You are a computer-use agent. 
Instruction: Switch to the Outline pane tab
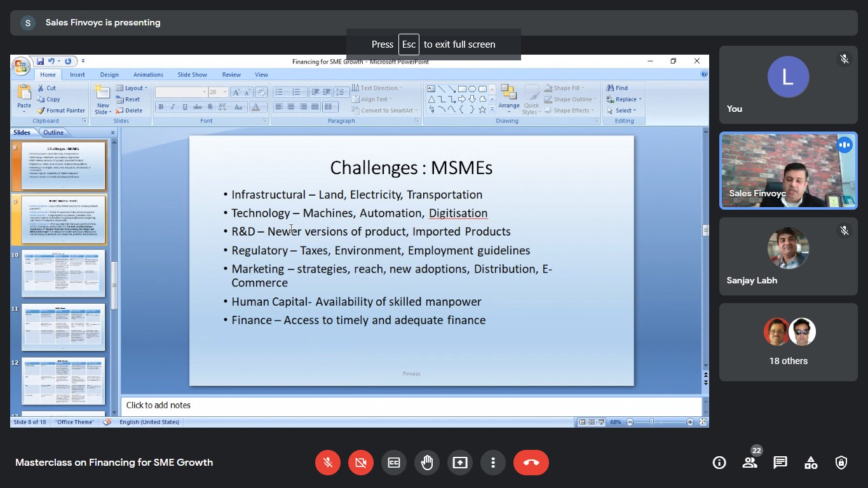pos(53,132)
